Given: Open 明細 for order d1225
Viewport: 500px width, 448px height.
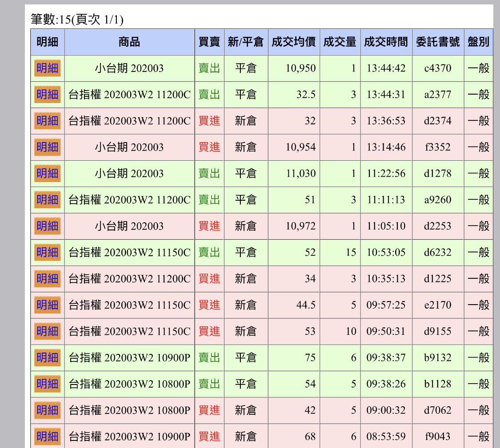Looking at the screenshot, I should pos(48,279).
